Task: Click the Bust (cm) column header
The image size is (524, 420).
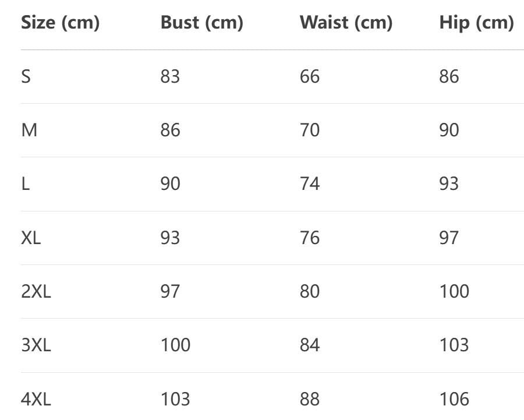Action: 201,23
